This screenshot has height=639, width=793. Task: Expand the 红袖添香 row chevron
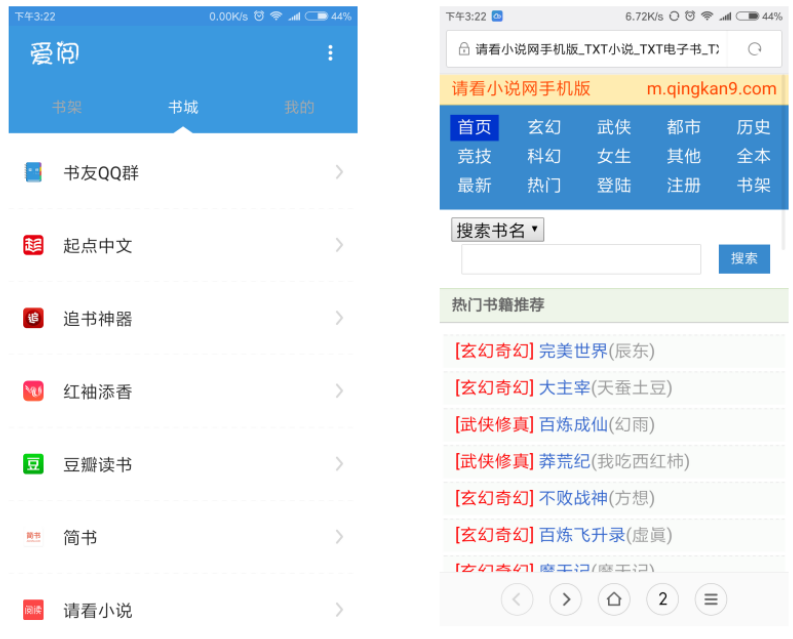click(x=339, y=391)
